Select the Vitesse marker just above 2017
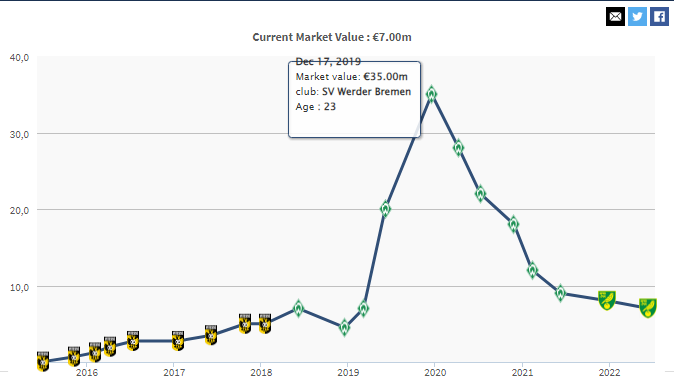Viewport: 674px width, 390px height. click(x=178, y=341)
